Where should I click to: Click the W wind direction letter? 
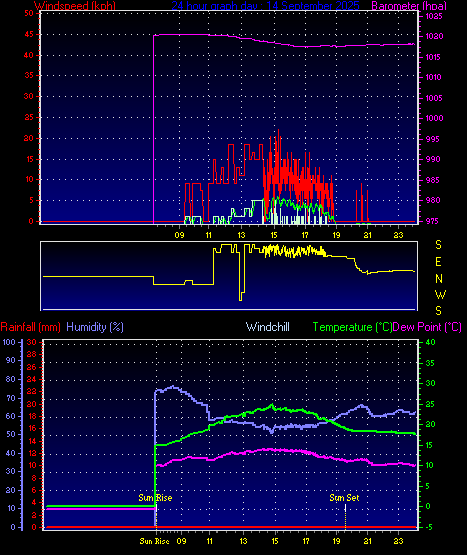pyautogui.click(x=440, y=295)
